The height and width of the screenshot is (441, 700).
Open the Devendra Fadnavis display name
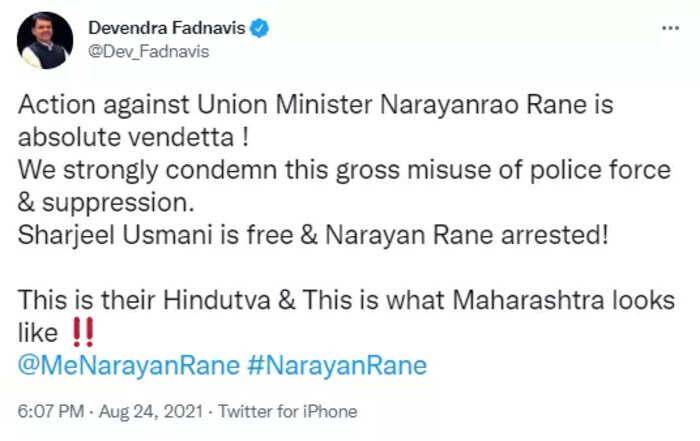click(166, 29)
